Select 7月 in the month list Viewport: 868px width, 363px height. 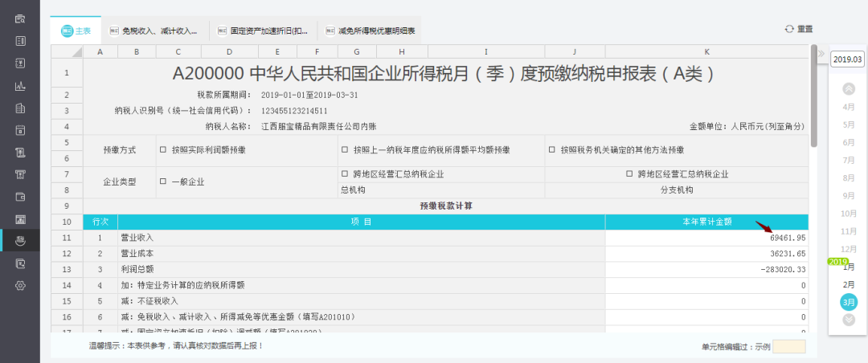tap(848, 160)
